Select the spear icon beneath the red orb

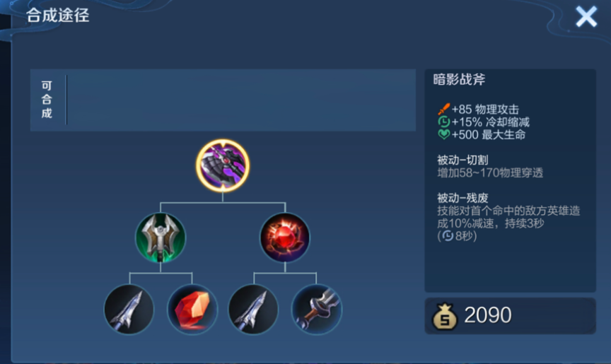tap(254, 309)
